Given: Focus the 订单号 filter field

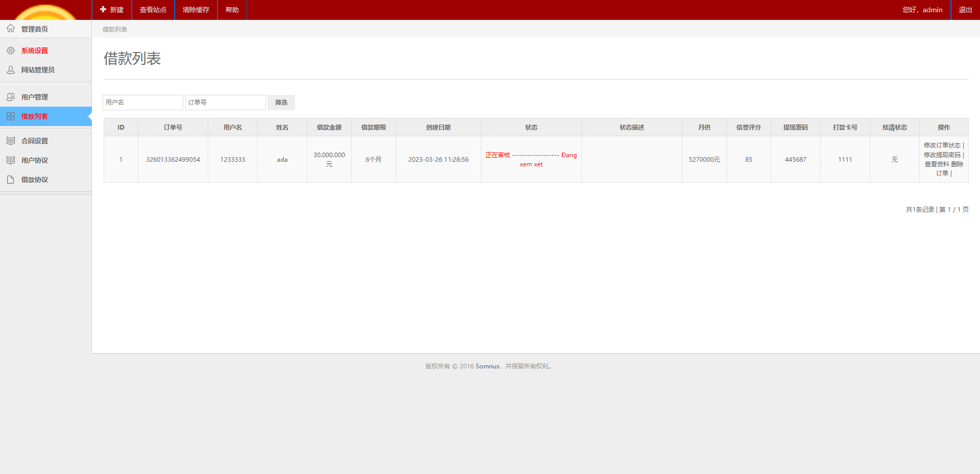Looking at the screenshot, I should pos(225,103).
